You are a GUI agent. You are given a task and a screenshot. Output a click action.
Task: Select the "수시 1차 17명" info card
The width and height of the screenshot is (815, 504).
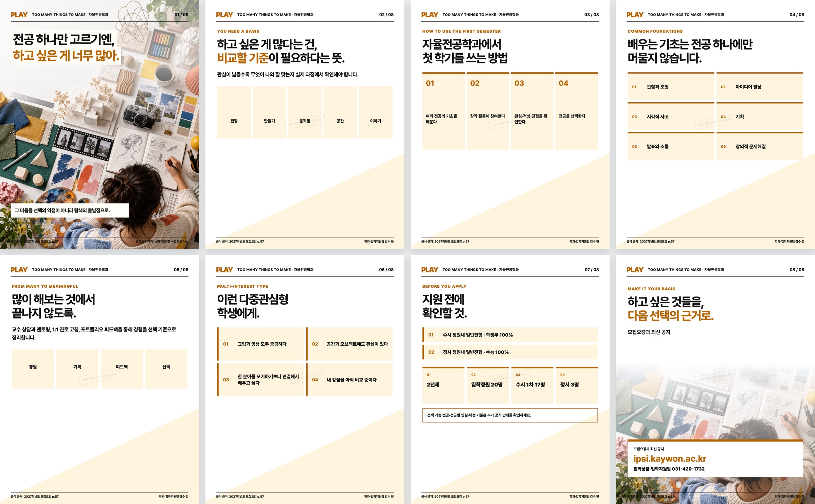(532, 385)
